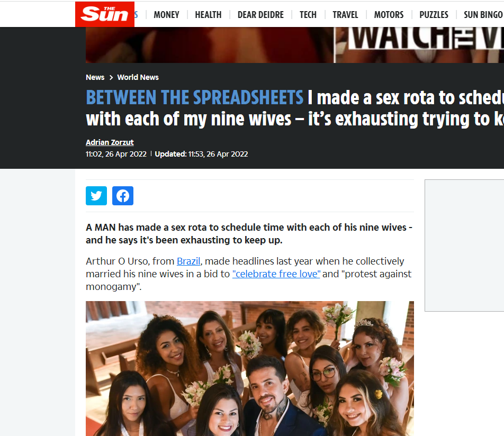Click the Watch the Video banner

point(294,45)
